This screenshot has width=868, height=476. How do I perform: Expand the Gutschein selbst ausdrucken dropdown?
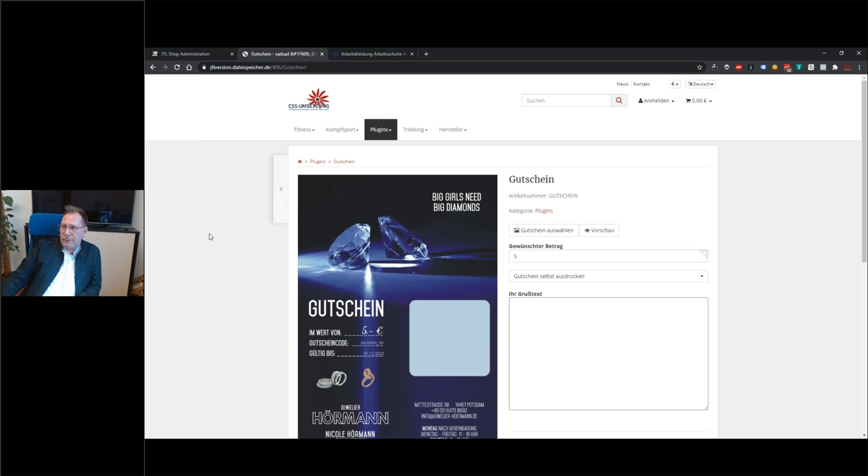[608, 276]
